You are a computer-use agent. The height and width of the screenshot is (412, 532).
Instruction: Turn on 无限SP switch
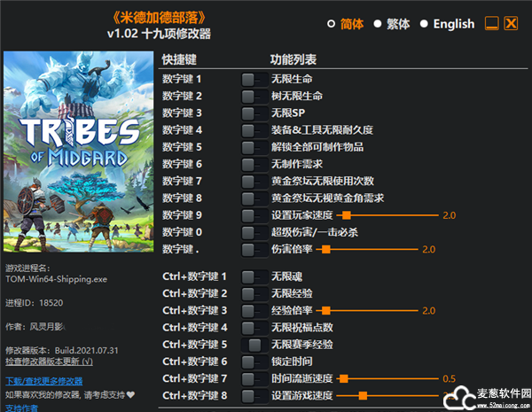(x=254, y=113)
